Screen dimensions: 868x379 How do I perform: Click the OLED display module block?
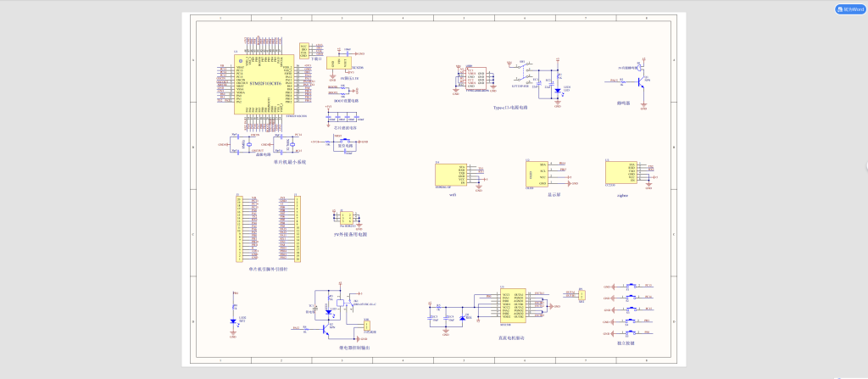537,174
